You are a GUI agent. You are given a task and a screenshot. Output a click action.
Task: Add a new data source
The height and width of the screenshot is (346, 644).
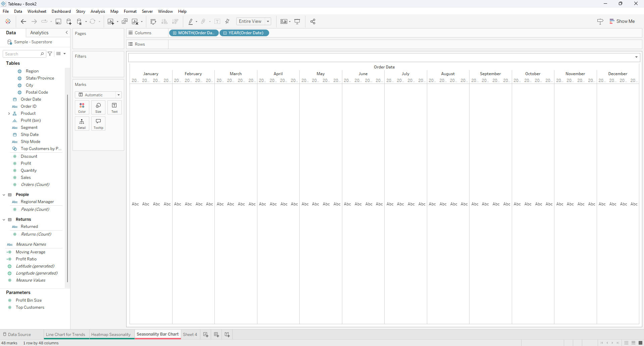pyautogui.click(x=69, y=21)
